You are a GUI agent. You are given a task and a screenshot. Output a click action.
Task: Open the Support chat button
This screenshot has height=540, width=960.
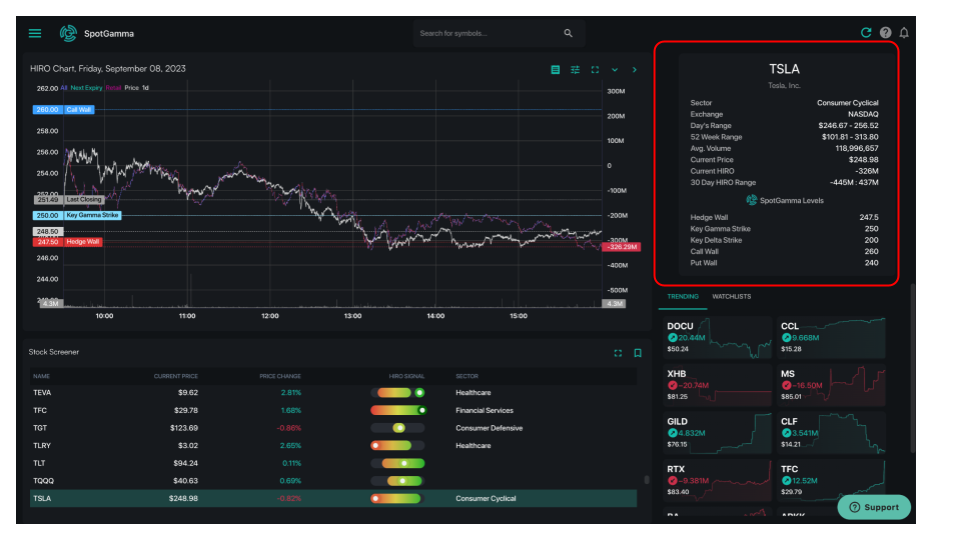tap(874, 507)
